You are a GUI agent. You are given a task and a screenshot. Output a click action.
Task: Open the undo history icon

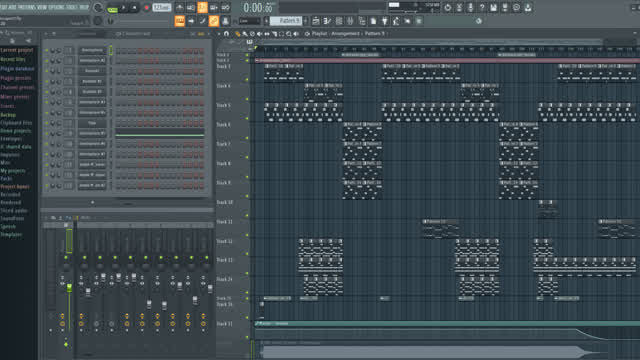(x=448, y=7)
